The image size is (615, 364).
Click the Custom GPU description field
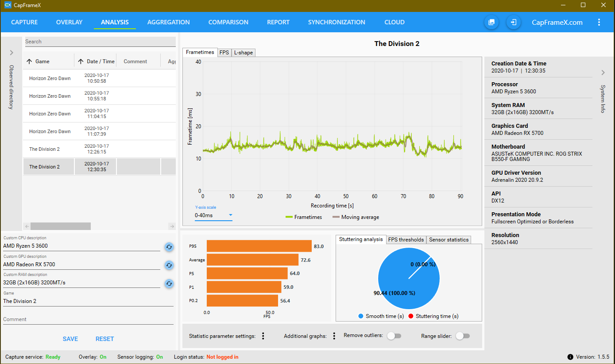[x=81, y=264]
